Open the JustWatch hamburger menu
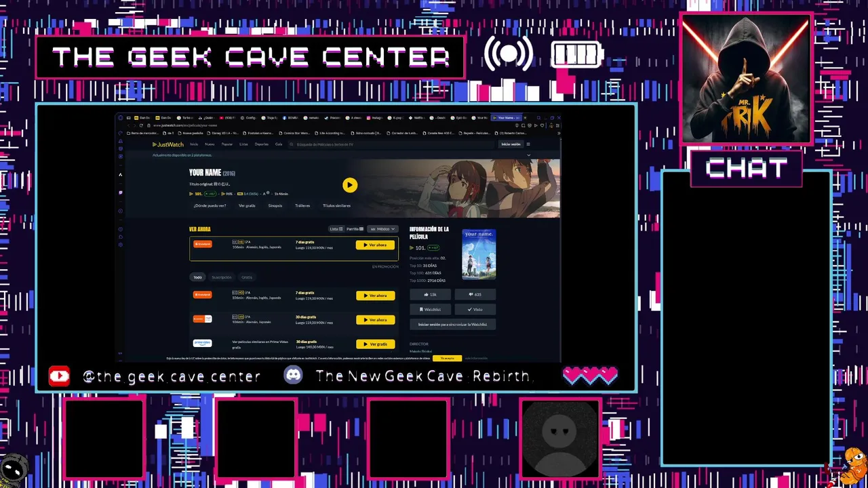The height and width of the screenshot is (488, 868). pyautogui.click(x=528, y=144)
